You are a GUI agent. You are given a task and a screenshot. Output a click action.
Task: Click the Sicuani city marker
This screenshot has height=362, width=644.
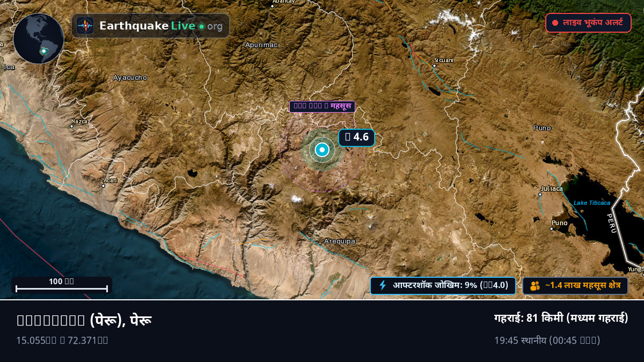(434, 66)
